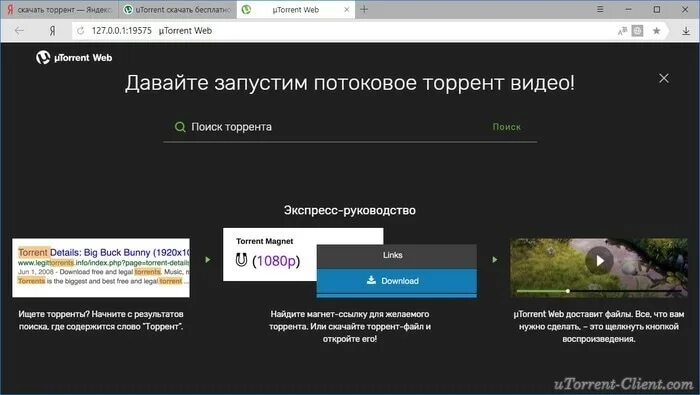700x395 pixels.
Task: Open a new tab with the plus button
Action: [x=364, y=9]
